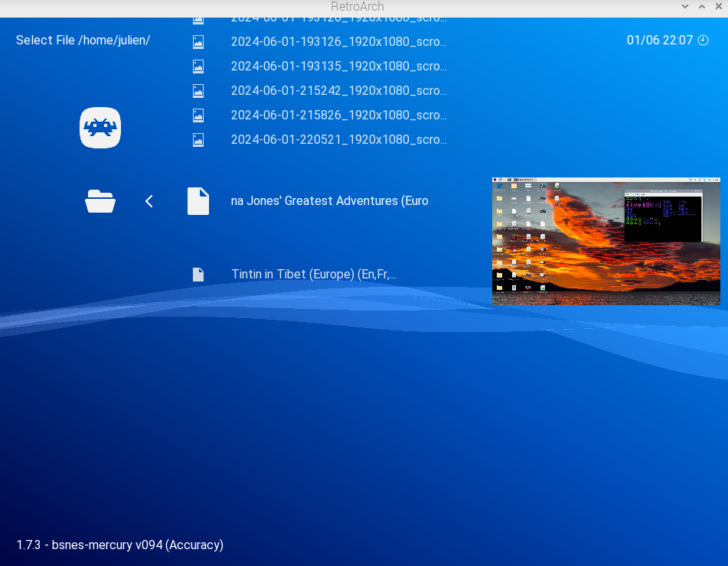Open file 2024-06-01-215826_1920x1080 screenshot name
This screenshot has height=566, width=728.
(338, 115)
